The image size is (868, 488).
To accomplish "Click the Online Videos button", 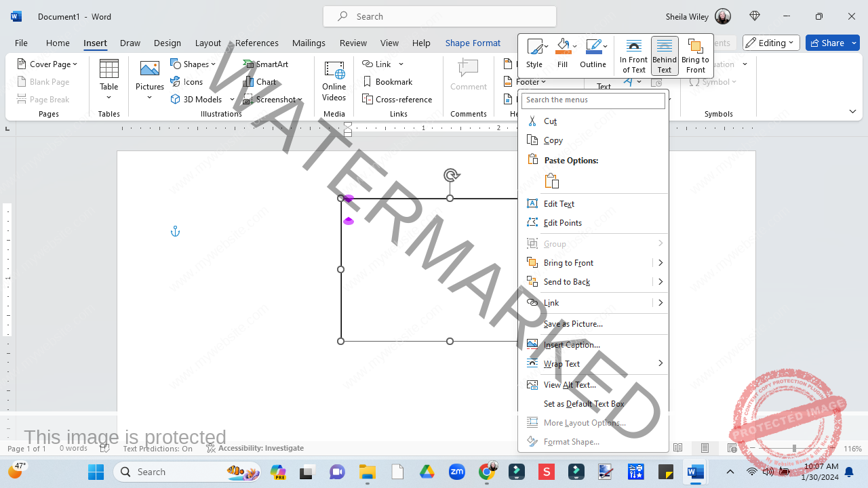I will click(334, 81).
